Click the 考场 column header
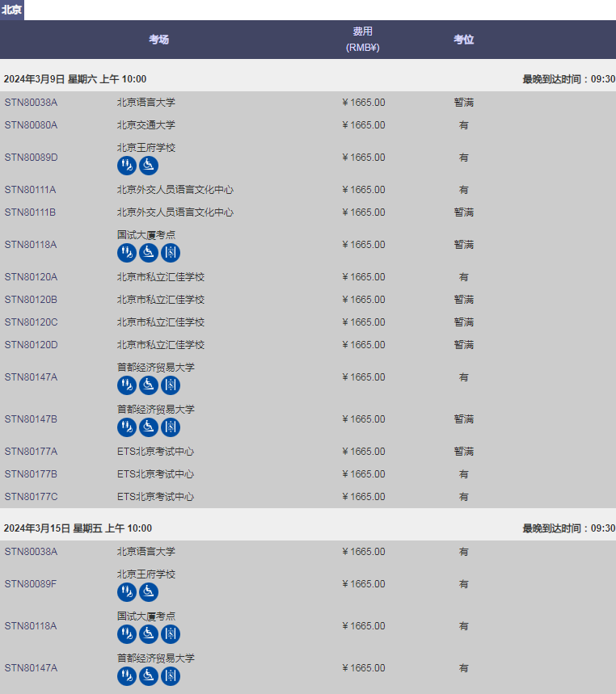616x694 pixels. 159,40
